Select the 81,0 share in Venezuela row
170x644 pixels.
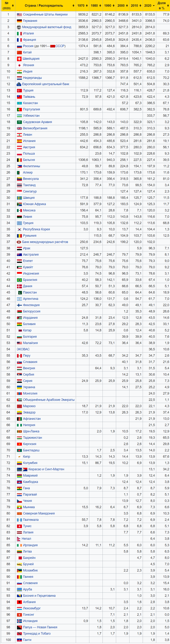click(x=166, y=179)
